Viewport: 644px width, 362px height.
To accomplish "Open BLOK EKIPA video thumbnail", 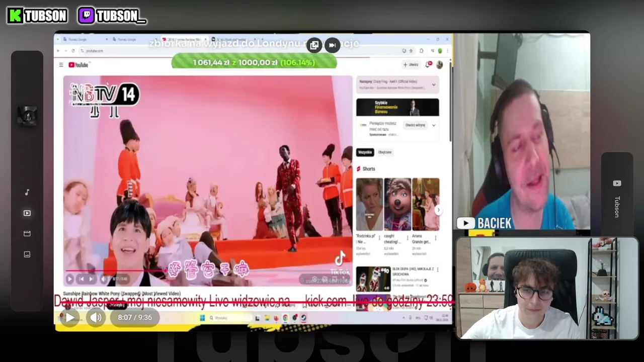I will [x=373, y=279].
